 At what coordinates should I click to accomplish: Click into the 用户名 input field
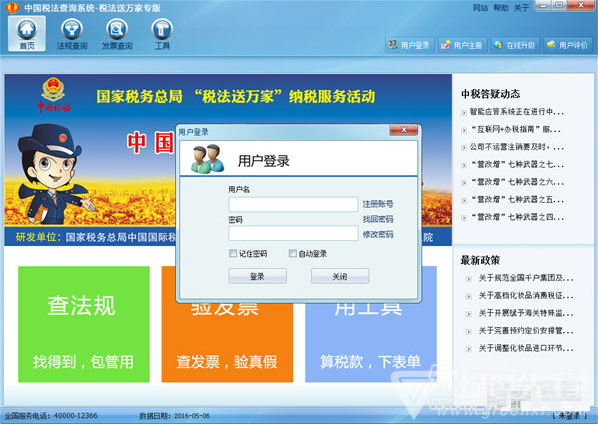[x=293, y=204]
